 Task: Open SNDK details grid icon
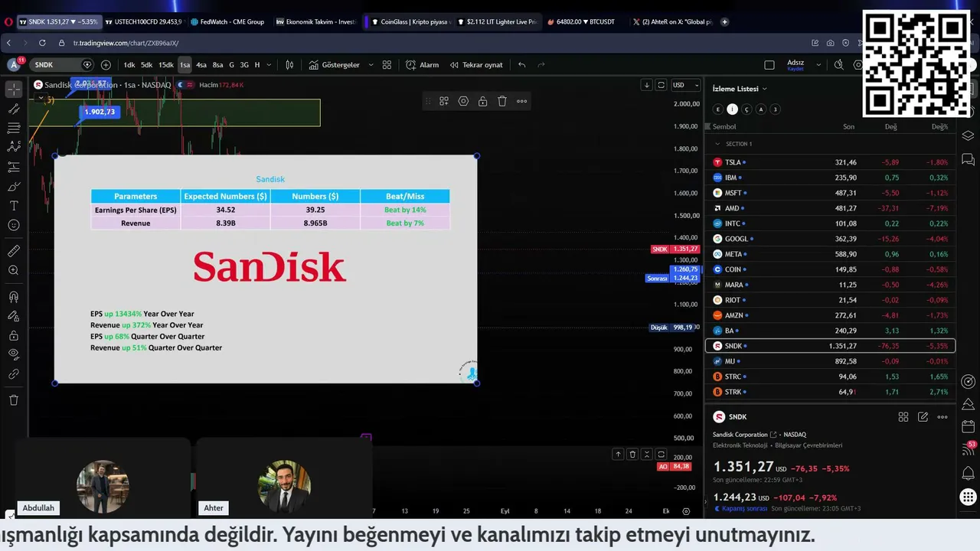pyautogui.click(x=903, y=417)
